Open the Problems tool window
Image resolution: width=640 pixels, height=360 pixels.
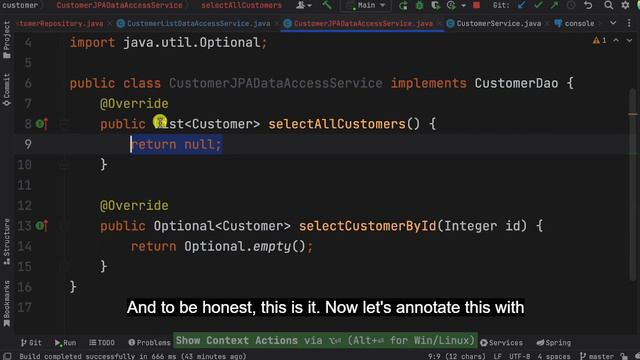tap(149, 342)
